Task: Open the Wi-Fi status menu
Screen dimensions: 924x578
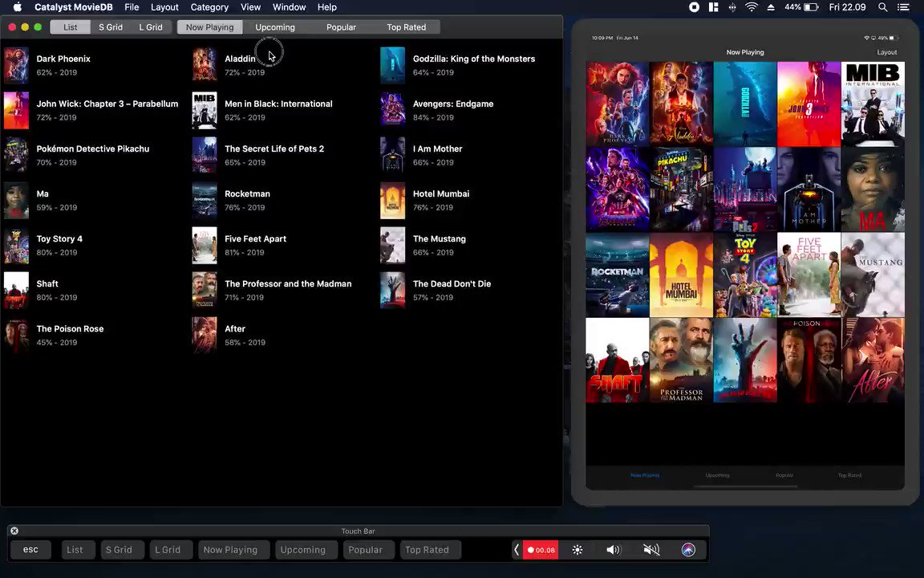Action: tap(752, 7)
